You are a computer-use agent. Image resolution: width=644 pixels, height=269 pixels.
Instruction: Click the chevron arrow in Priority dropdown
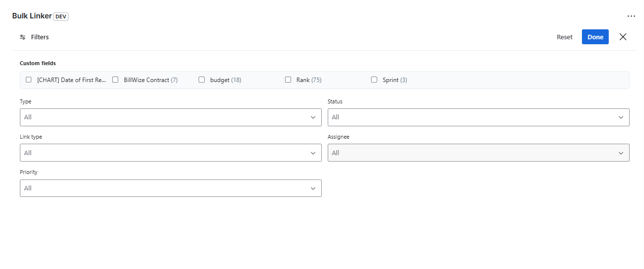pos(313,188)
